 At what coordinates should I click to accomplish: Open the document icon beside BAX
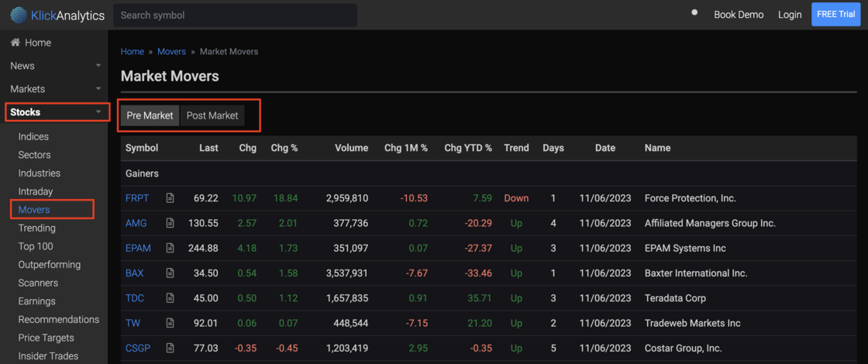point(170,273)
